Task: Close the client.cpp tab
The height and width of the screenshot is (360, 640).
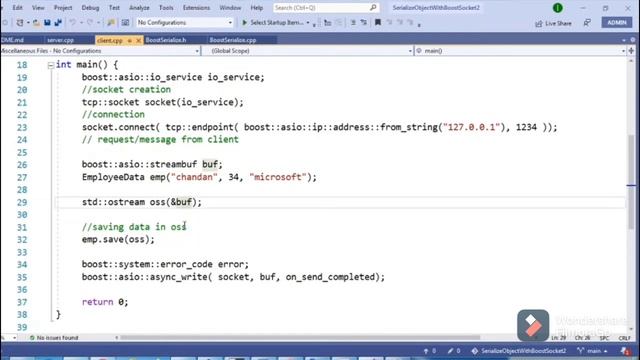Action: click(138, 40)
